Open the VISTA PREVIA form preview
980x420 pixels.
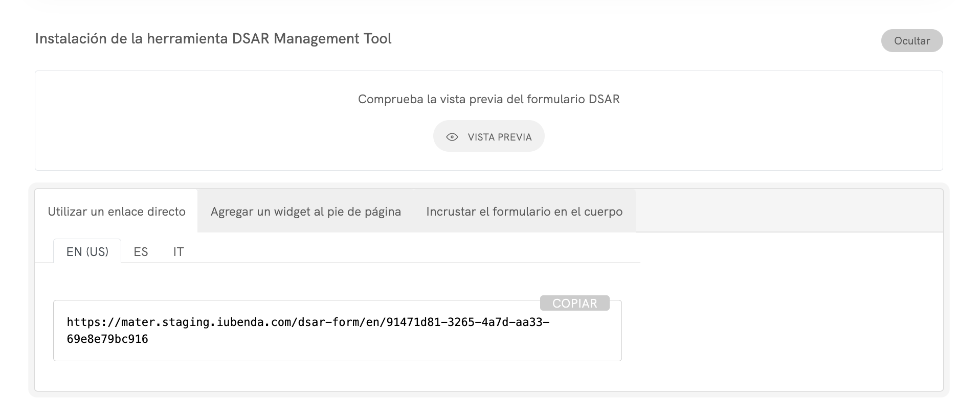(x=488, y=136)
